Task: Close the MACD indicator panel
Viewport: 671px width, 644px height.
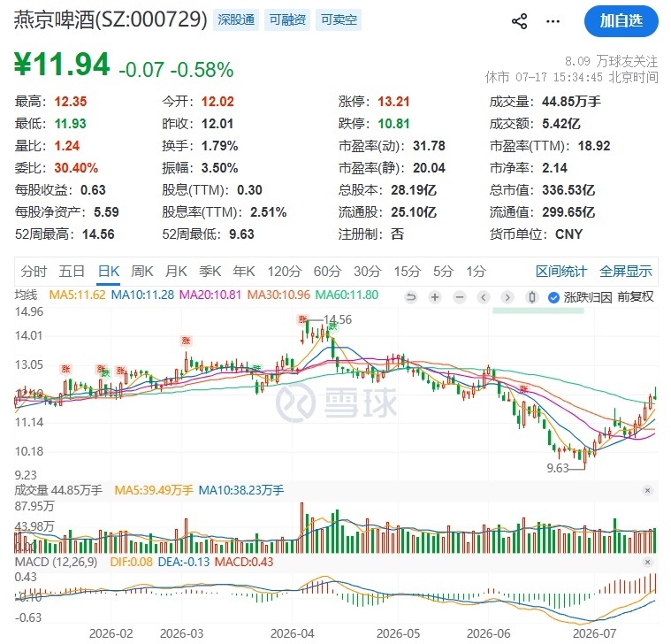Action: [647, 562]
